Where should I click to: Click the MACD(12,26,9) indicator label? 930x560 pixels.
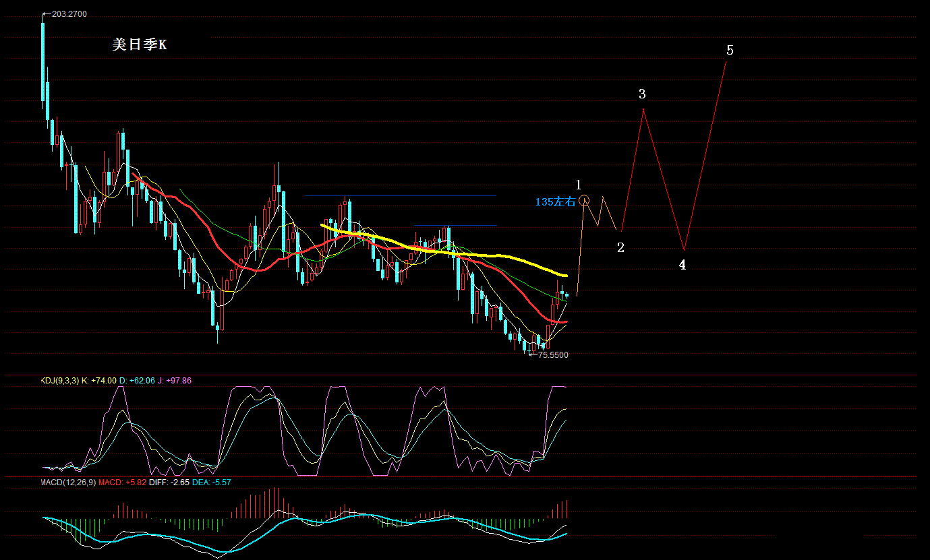point(69,483)
